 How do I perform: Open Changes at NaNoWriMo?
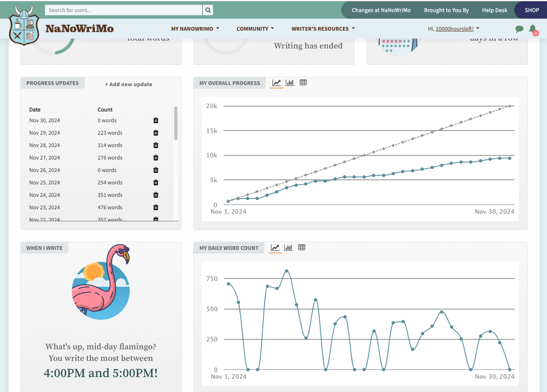tap(381, 10)
